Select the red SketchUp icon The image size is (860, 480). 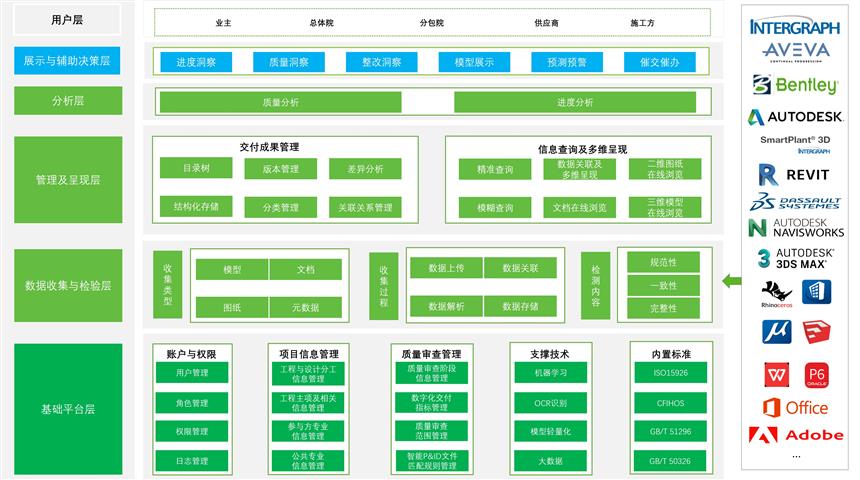(816, 331)
